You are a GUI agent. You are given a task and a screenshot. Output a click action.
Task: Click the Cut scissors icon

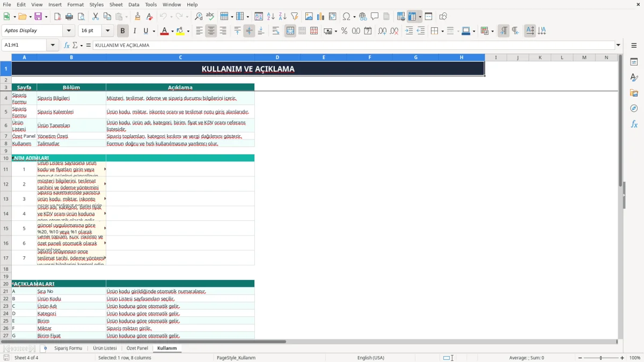click(x=96, y=17)
